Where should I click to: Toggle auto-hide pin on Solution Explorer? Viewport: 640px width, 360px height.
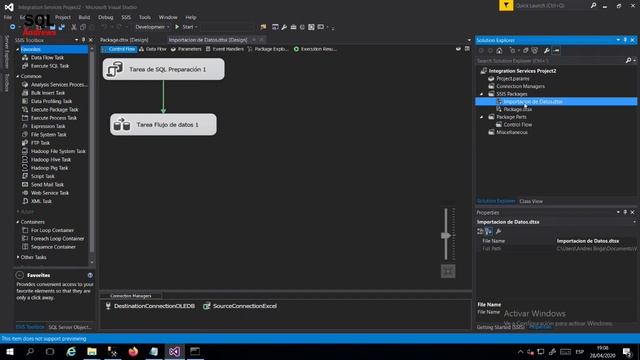pyautogui.click(x=625, y=40)
